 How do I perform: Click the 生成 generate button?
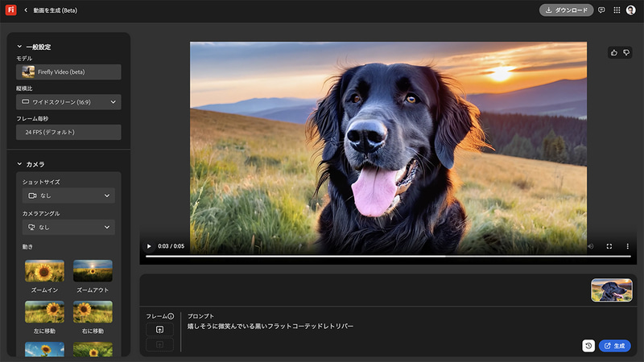tap(614, 346)
